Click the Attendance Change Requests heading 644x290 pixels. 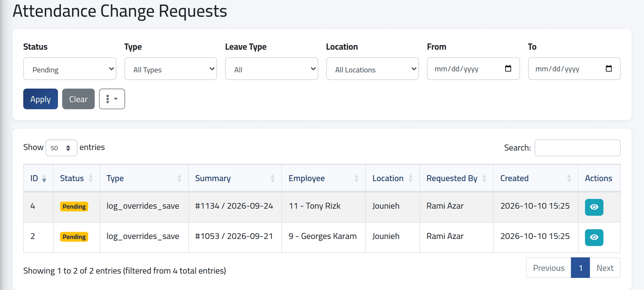(120, 11)
